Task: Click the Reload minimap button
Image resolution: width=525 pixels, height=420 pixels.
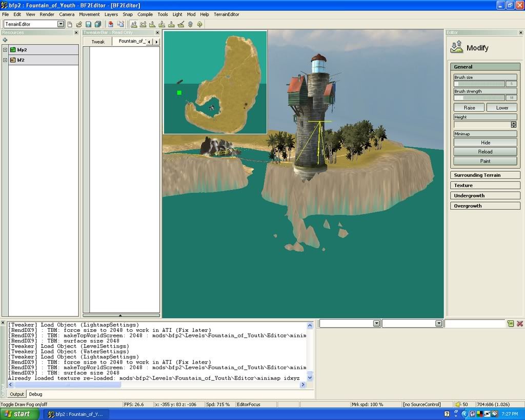Action: coord(485,152)
